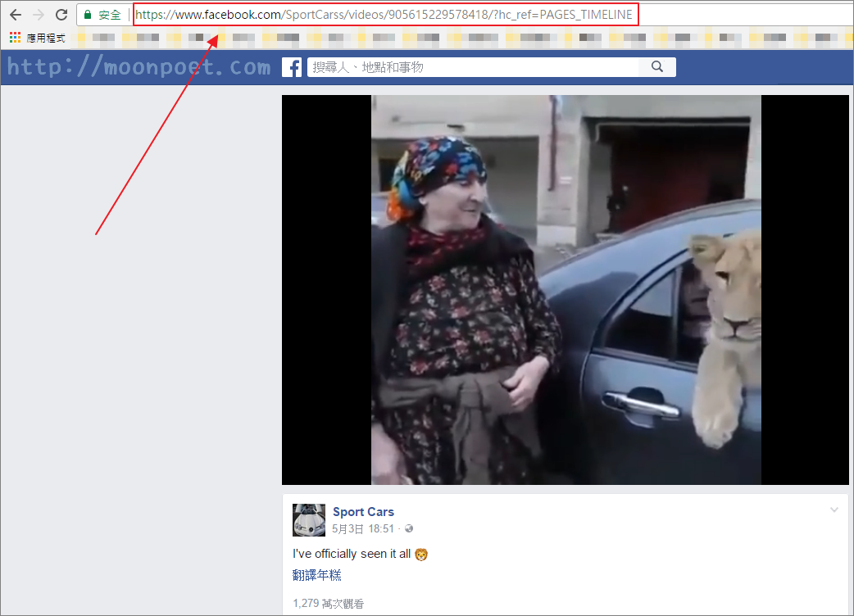This screenshot has width=854, height=616.
Task: Click the green secure padlock icon
Action: (89, 15)
